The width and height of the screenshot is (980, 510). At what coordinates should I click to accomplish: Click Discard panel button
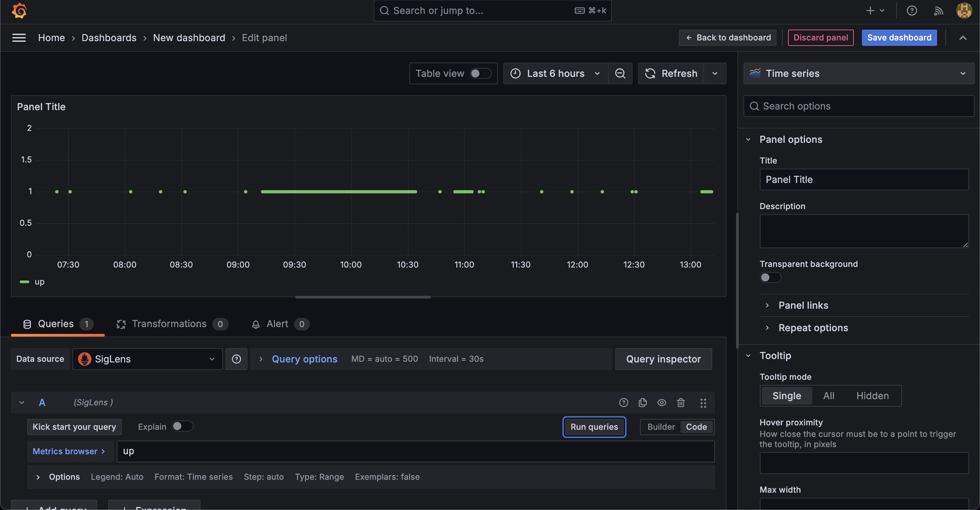pos(821,38)
